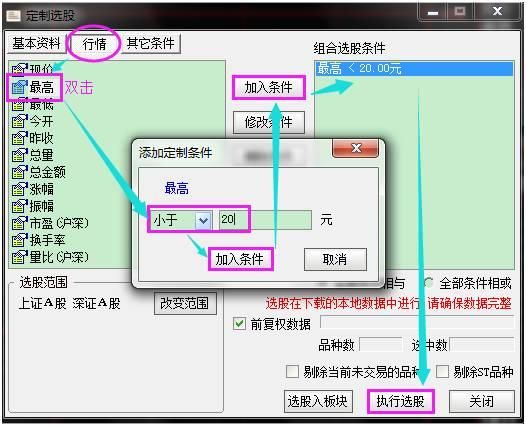Image resolution: width=526 pixels, height=426 pixels.
Task: Click 换手率 in the condition list
Action: (x=47, y=240)
